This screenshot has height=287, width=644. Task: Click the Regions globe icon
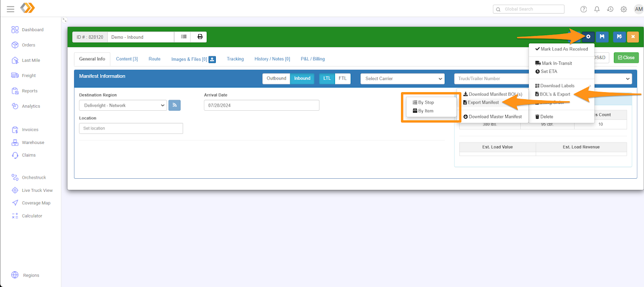(15, 275)
